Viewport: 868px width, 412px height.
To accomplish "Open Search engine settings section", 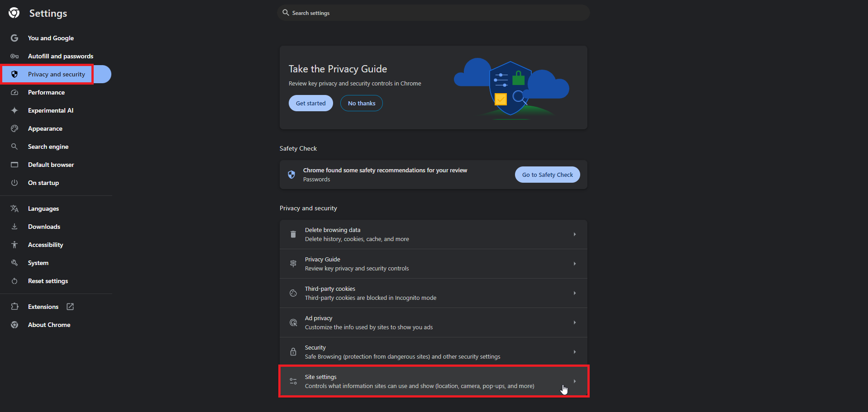I will click(48, 147).
